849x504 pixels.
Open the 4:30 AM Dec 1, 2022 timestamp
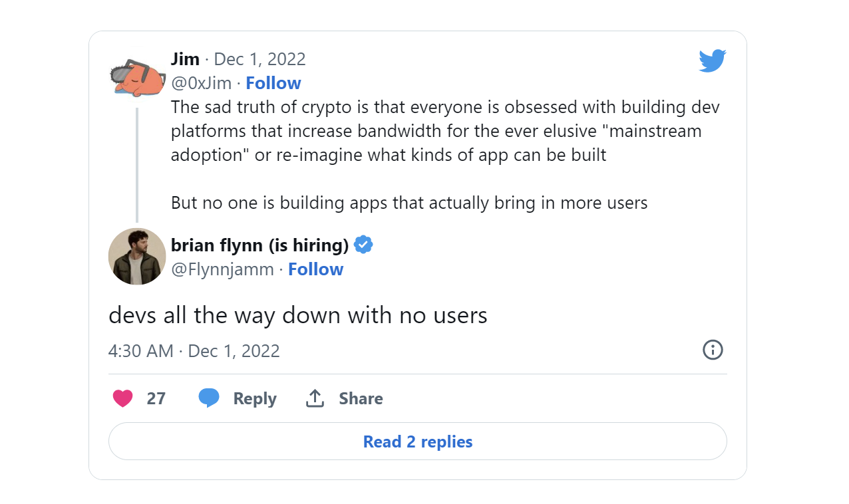click(x=194, y=350)
